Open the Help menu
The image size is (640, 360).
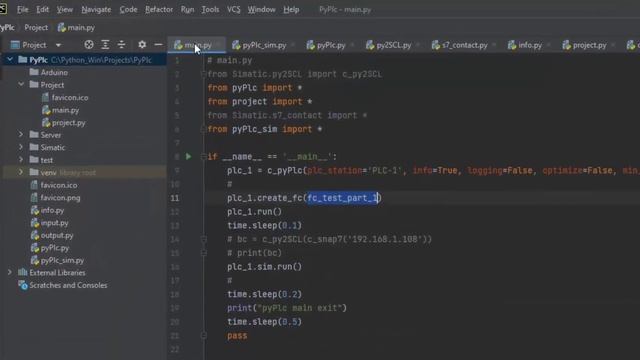coord(291,9)
